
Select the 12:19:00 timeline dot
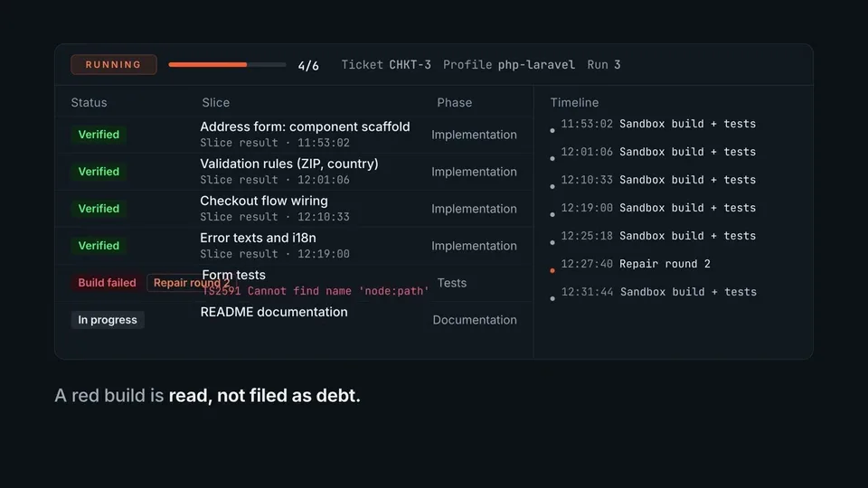point(552,215)
